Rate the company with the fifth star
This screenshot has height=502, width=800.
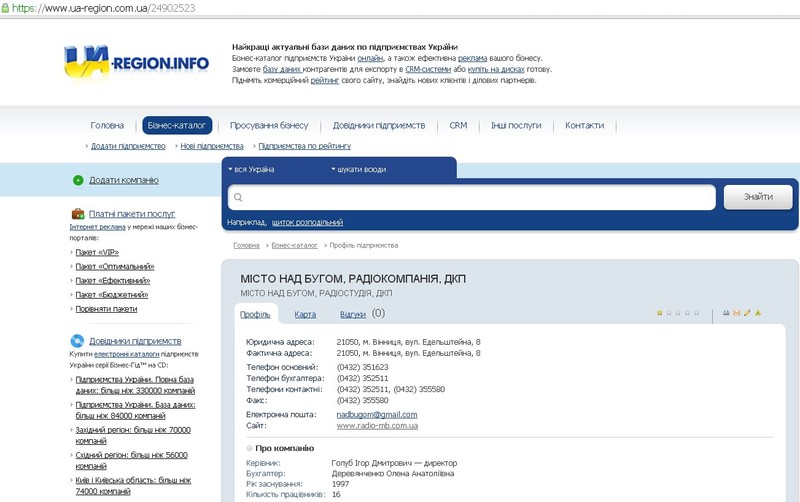tap(696, 313)
